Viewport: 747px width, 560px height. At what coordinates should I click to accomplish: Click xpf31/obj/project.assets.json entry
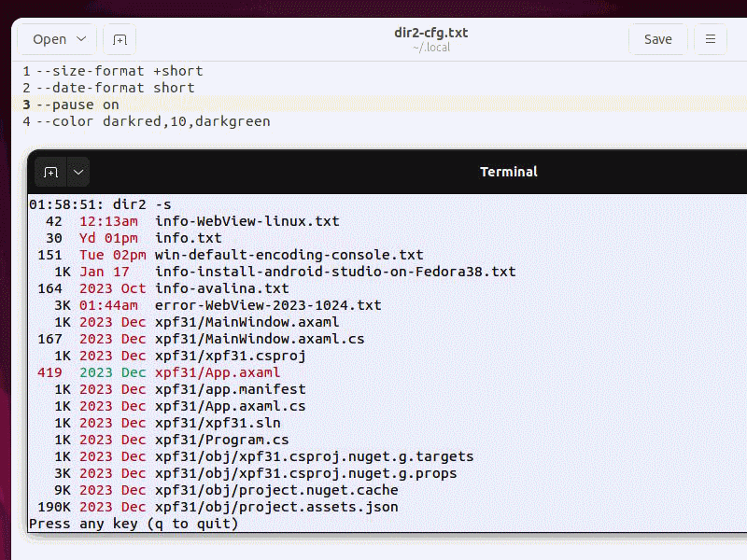pyautogui.click(x=276, y=507)
